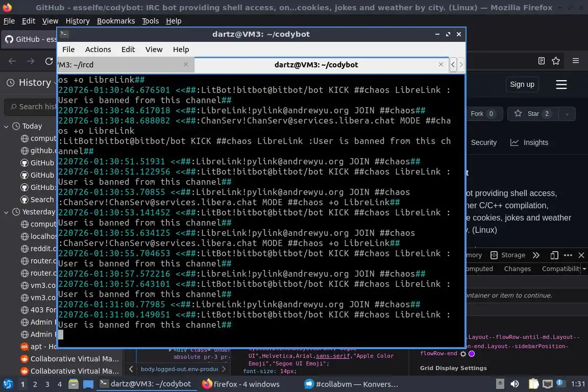Open #collabvm Konversation taskbar entry
The width and height of the screenshot is (588, 392).
[351, 384]
